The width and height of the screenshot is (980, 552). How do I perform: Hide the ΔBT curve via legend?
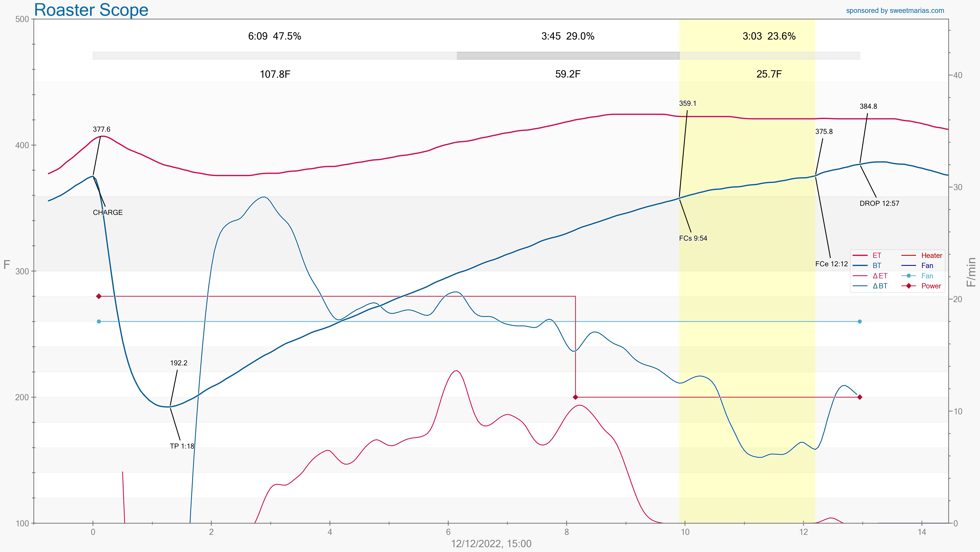[880, 286]
